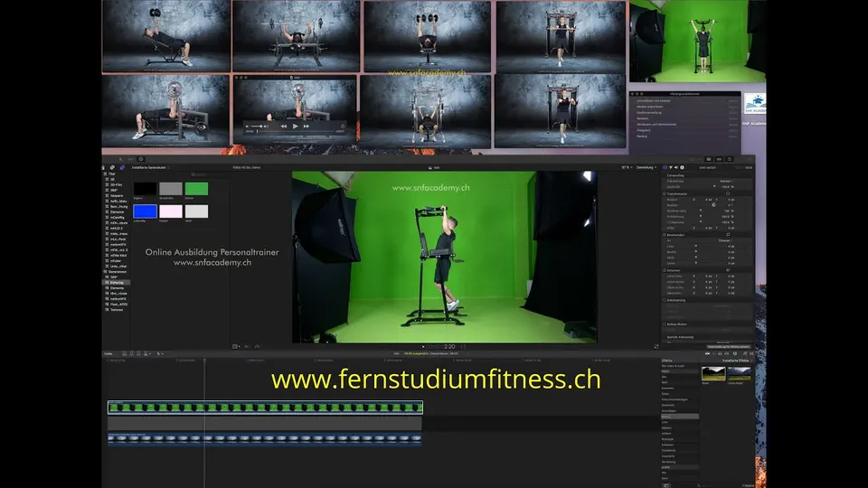The height and width of the screenshot is (488, 868).
Task: Open the Transitions browser icon in the timeline
Action: pyautogui.click(x=751, y=353)
